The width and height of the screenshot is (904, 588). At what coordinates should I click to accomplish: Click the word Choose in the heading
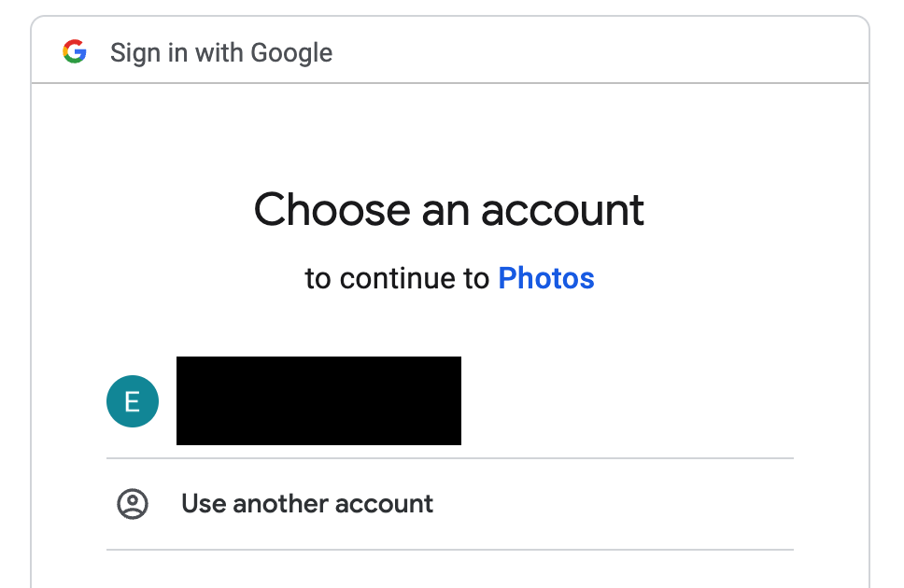tap(332, 209)
